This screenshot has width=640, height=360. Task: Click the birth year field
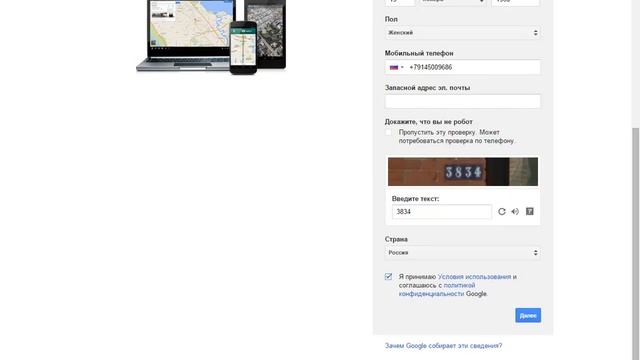(516, 2)
